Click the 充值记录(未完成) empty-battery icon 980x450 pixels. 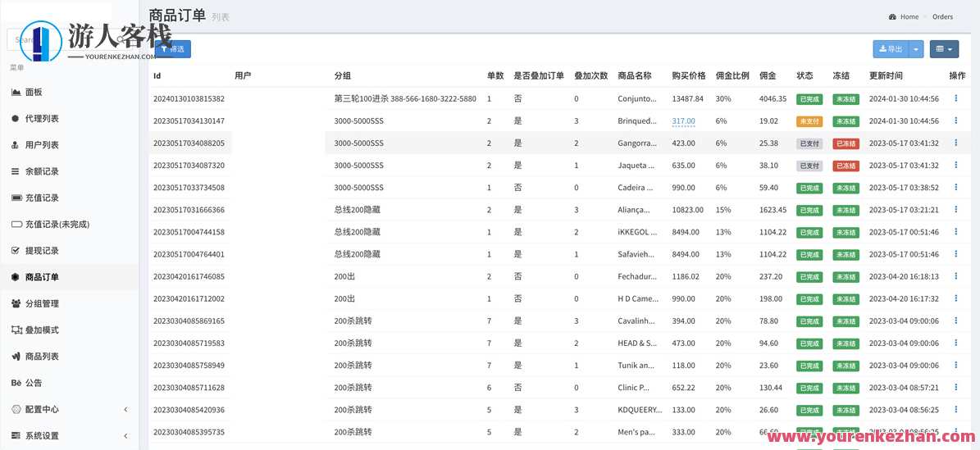click(x=17, y=224)
